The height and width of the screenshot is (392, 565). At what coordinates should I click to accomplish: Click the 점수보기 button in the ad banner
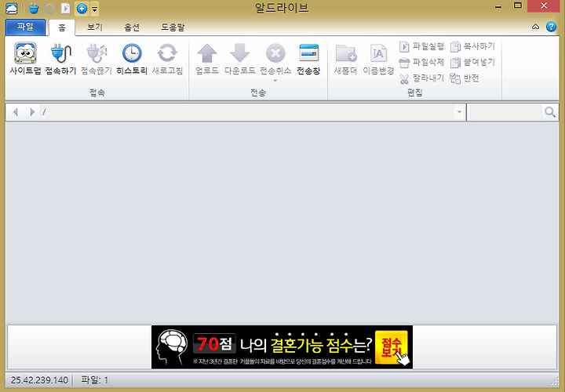[x=392, y=347]
